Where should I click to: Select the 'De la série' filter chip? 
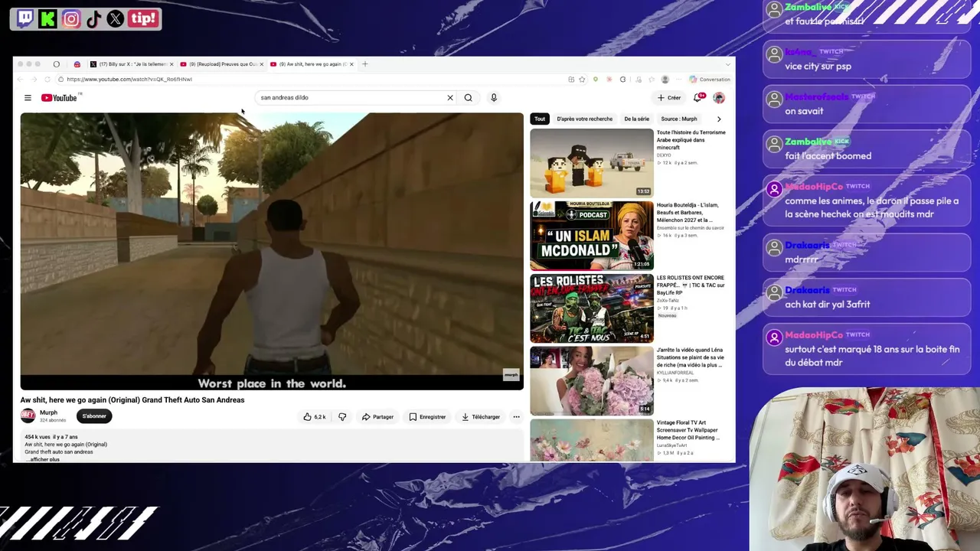point(637,119)
